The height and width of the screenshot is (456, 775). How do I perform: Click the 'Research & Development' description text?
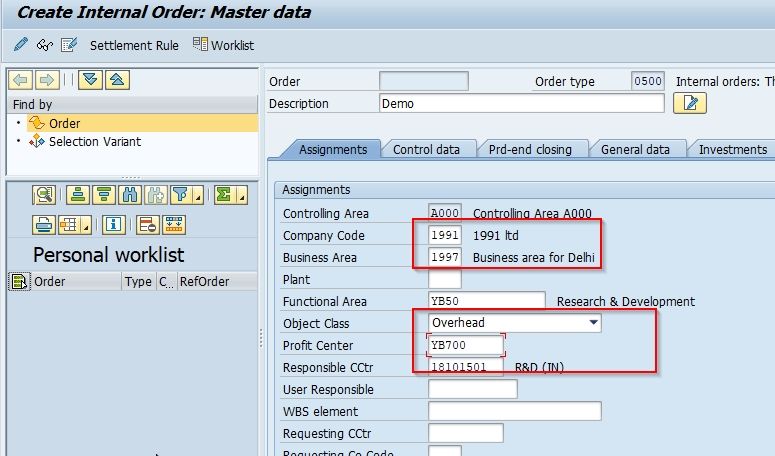(x=626, y=301)
